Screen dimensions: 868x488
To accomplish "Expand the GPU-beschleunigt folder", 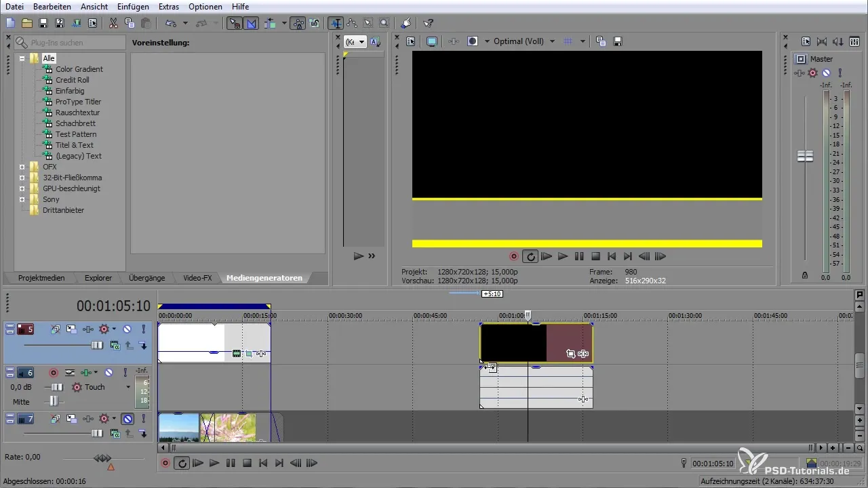I will (22, 188).
